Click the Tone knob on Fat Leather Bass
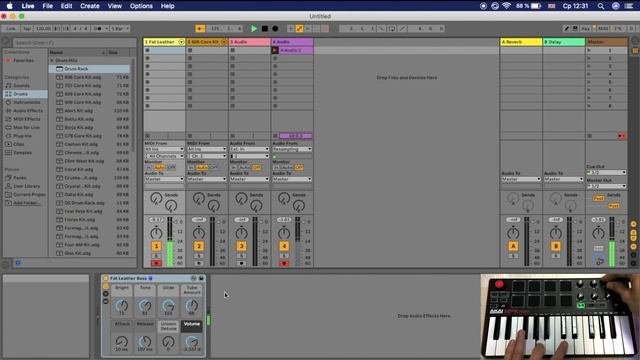The width and height of the screenshot is (640, 360). 145,305
